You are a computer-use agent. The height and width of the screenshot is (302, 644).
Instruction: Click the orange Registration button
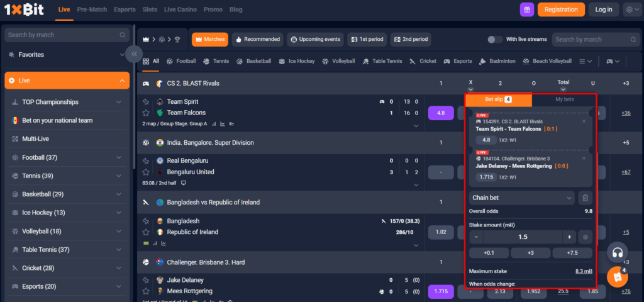tap(561, 9)
